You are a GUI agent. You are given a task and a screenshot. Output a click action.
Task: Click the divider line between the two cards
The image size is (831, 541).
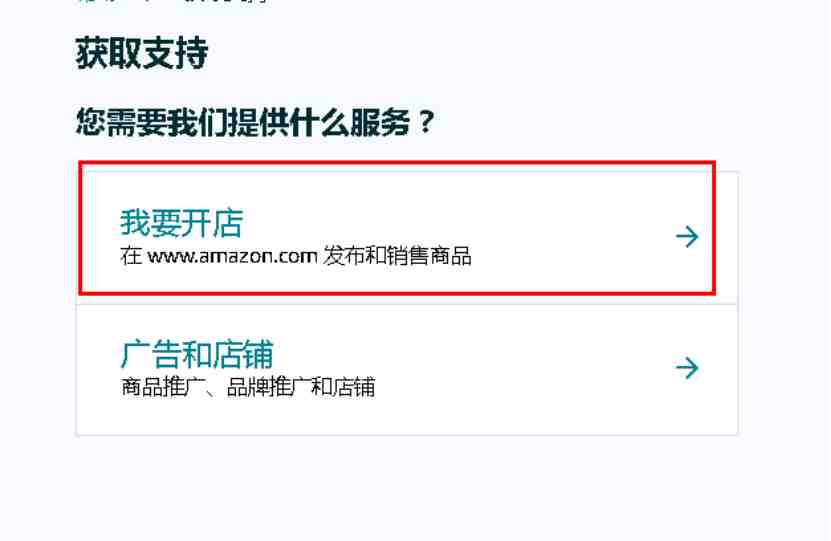tap(407, 304)
